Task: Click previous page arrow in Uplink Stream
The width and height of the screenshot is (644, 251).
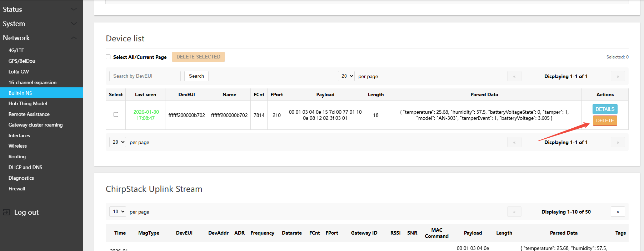Action: tap(514, 212)
